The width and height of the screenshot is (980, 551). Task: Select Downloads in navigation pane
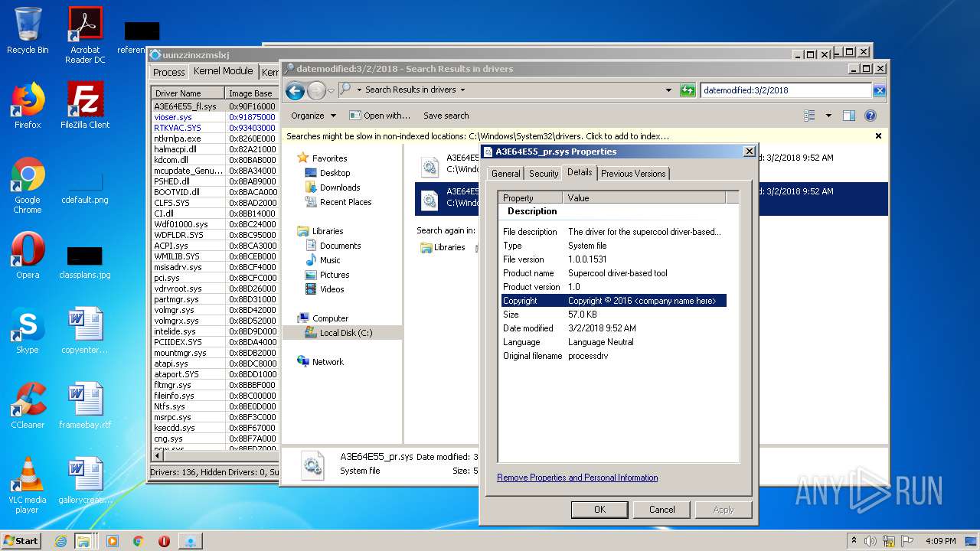[x=340, y=187]
